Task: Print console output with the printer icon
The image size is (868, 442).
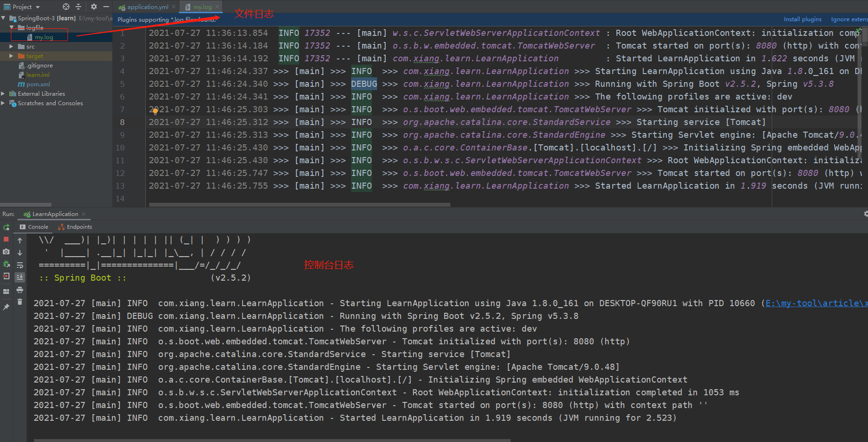Action: coord(20,290)
